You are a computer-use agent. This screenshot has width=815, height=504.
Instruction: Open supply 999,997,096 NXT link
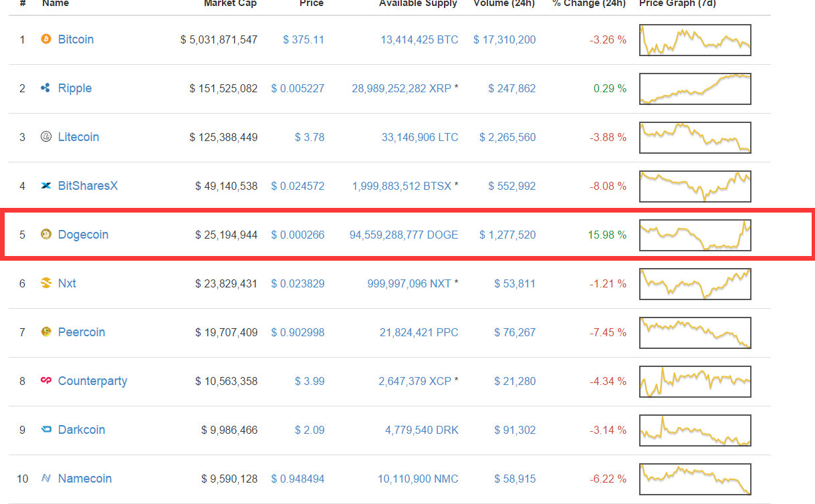tap(409, 283)
